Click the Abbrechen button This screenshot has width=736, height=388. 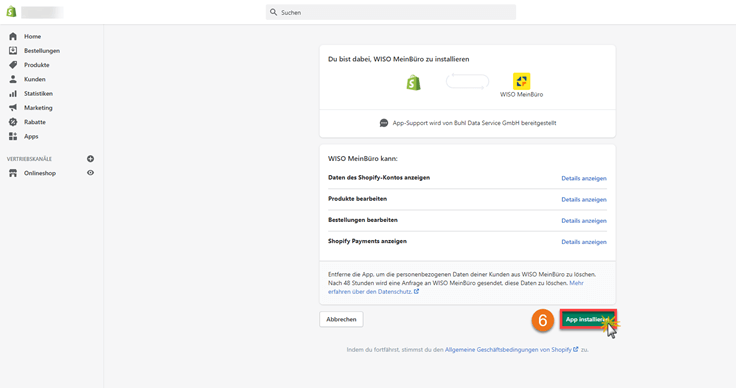click(341, 319)
